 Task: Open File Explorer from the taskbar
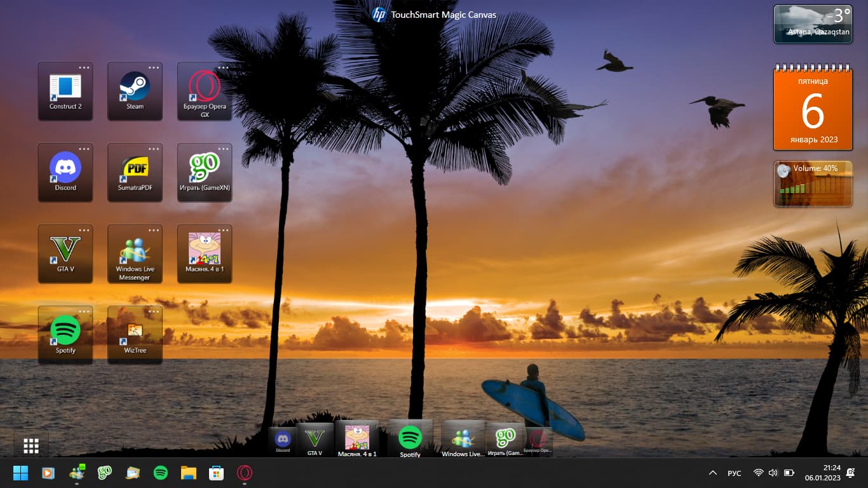point(189,473)
